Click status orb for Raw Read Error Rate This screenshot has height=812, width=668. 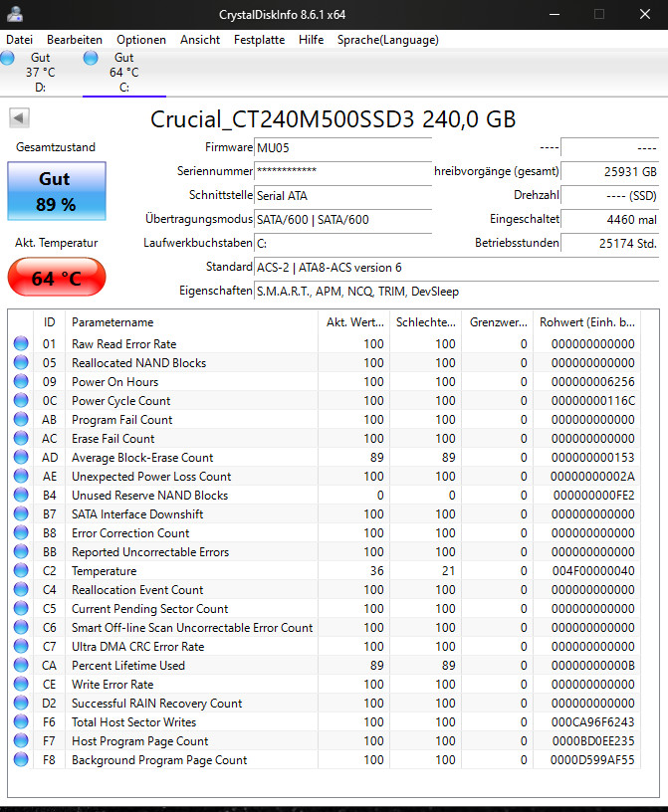point(21,343)
